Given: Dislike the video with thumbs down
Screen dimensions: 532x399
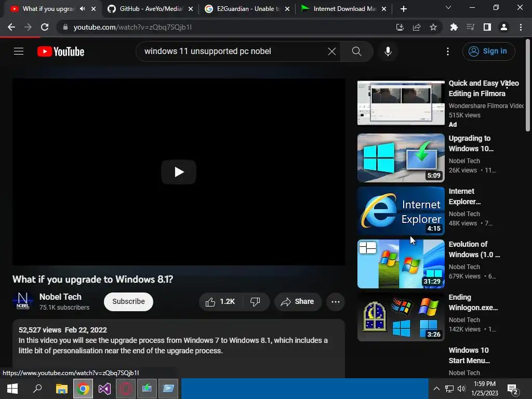Looking at the screenshot, I should point(256,302).
